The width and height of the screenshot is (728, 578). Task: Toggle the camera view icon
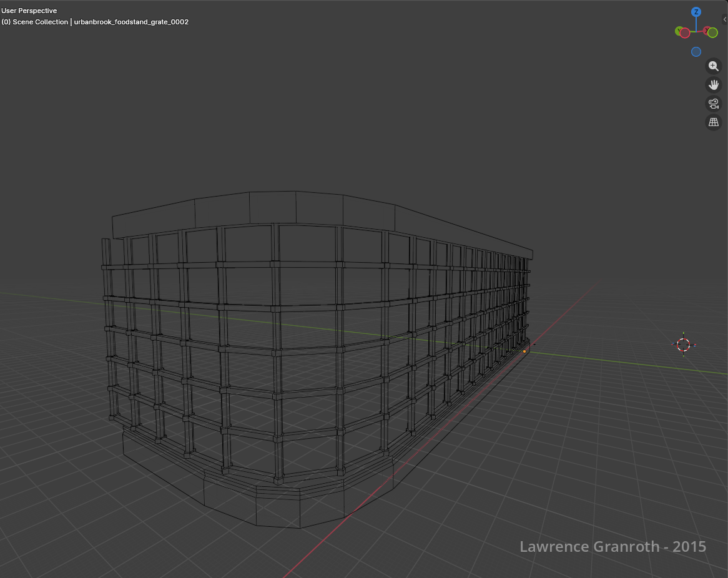coord(713,104)
